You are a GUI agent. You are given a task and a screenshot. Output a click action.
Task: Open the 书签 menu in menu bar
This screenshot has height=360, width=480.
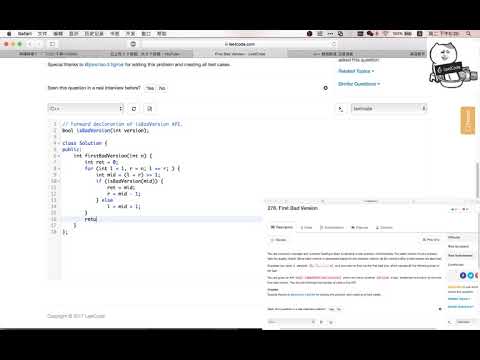coord(114,34)
